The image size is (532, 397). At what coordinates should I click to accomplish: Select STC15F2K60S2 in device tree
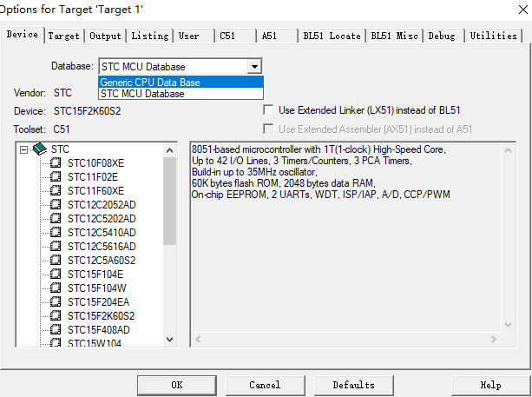pyautogui.click(x=101, y=316)
